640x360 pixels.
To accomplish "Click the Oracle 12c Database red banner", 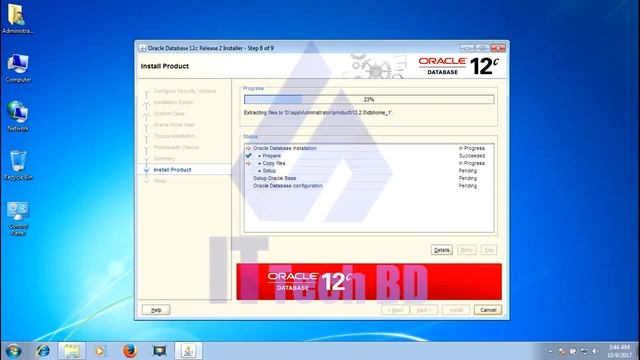I will click(369, 282).
